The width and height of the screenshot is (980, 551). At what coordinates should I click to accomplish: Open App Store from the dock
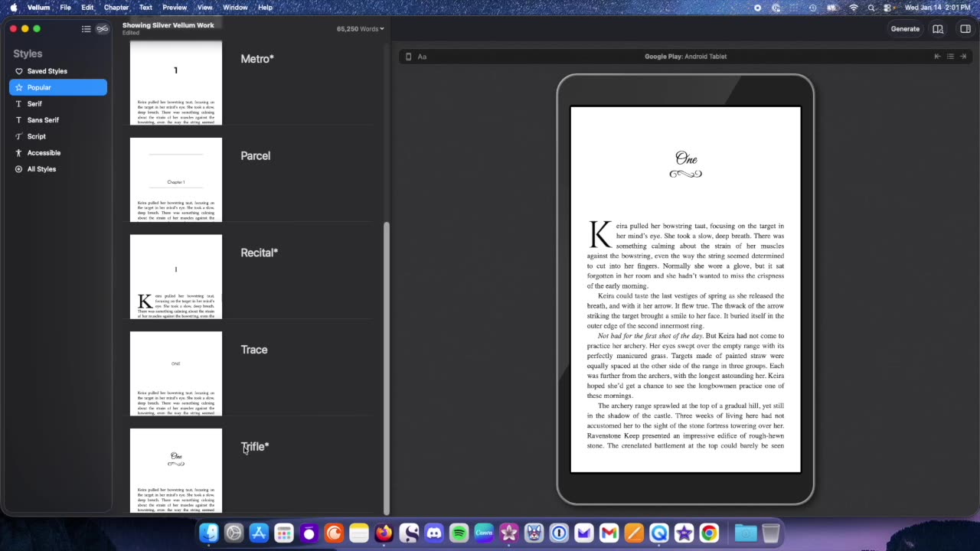pyautogui.click(x=259, y=533)
